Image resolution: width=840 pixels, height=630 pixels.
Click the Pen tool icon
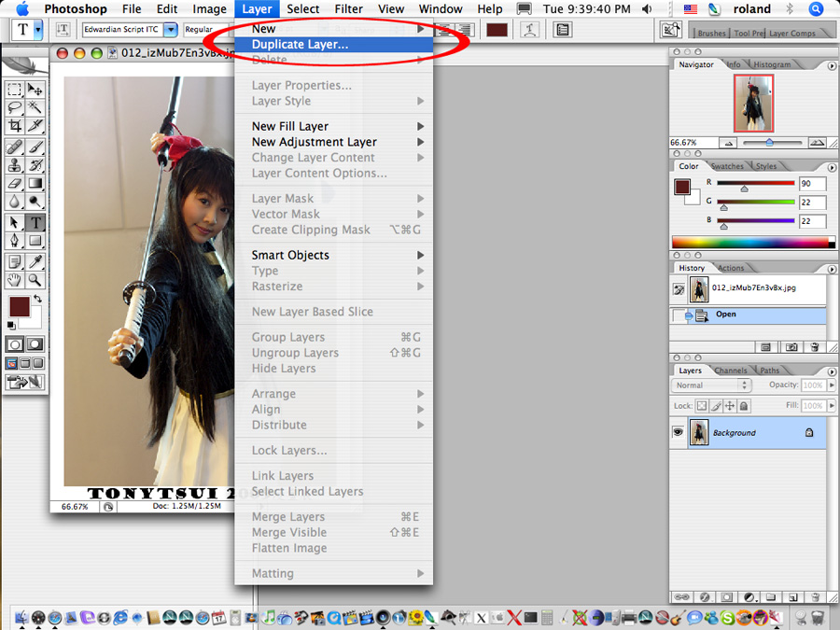click(15, 241)
